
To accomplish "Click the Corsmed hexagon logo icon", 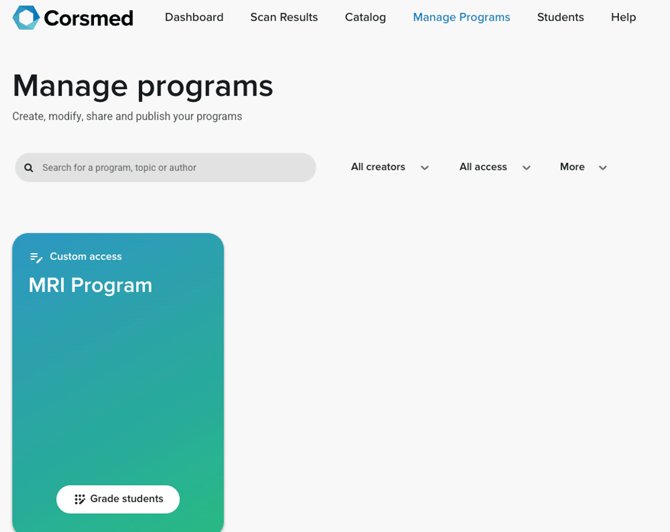I will coord(26,18).
